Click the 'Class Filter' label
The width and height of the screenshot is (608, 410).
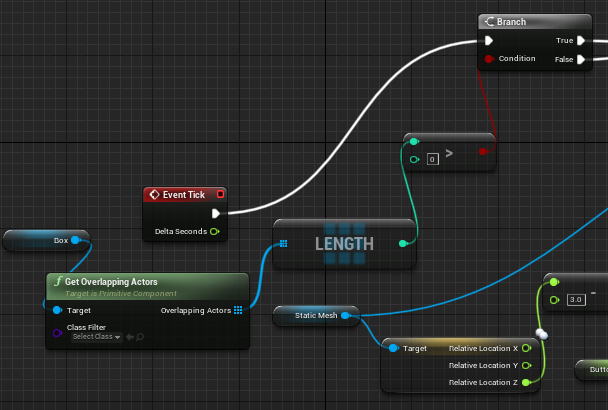[x=86, y=327]
